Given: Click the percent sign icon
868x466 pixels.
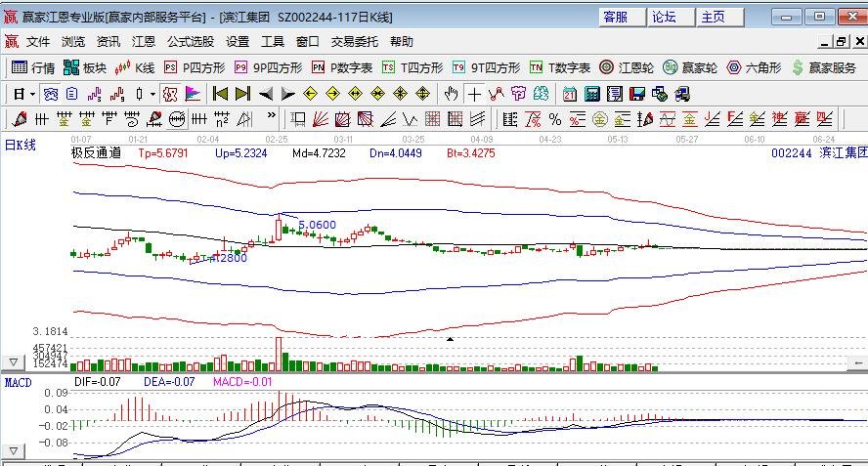Looking at the screenshot, I should coord(554,119).
